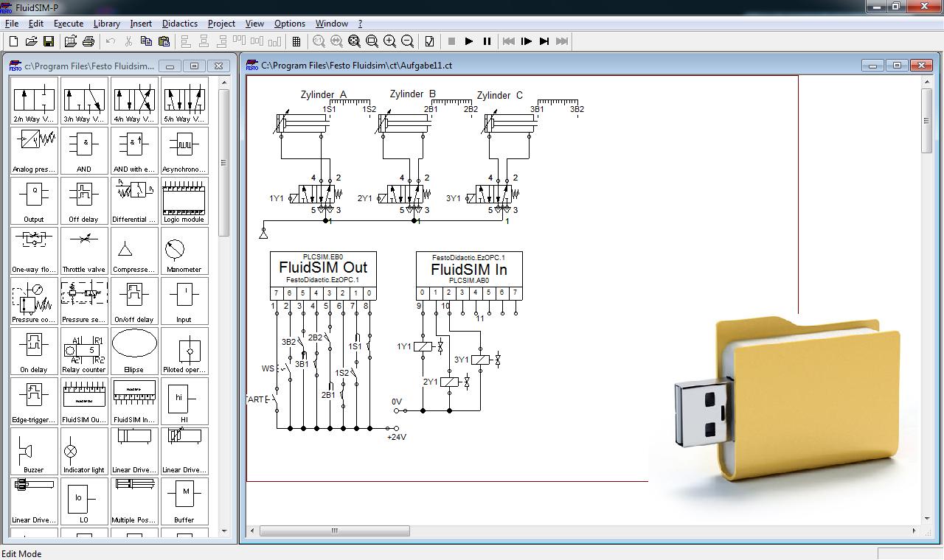944x560 pixels.
Task: Open the Insert menu
Action: pos(141,24)
